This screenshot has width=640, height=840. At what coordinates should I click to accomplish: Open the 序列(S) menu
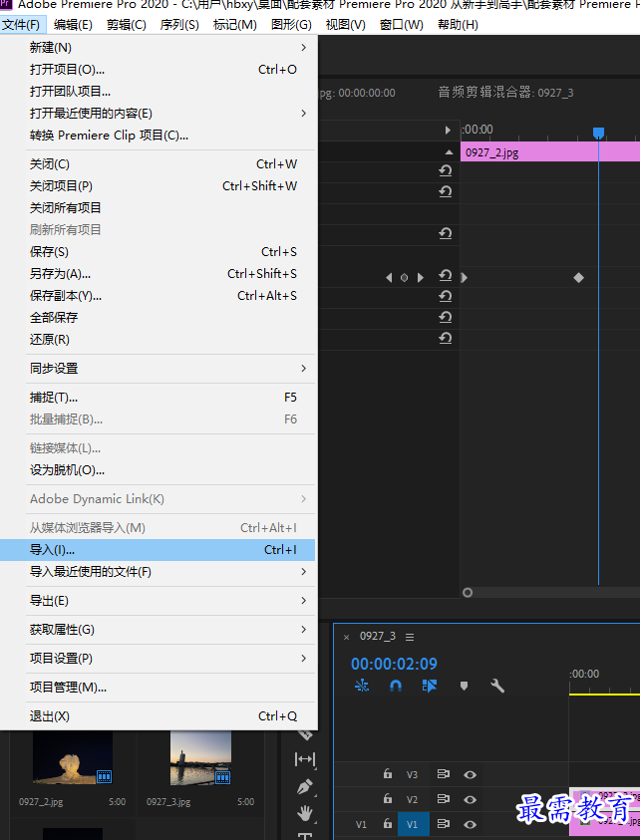[179, 25]
